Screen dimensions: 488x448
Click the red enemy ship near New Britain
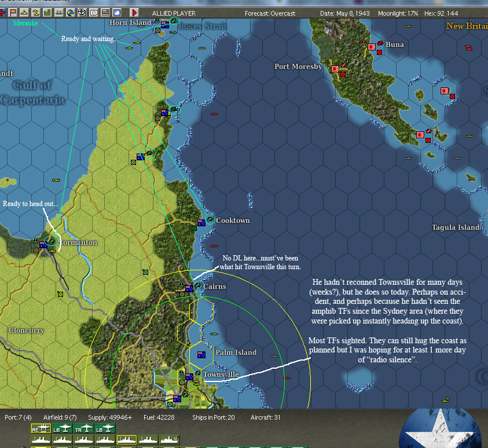[x=469, y=47]
